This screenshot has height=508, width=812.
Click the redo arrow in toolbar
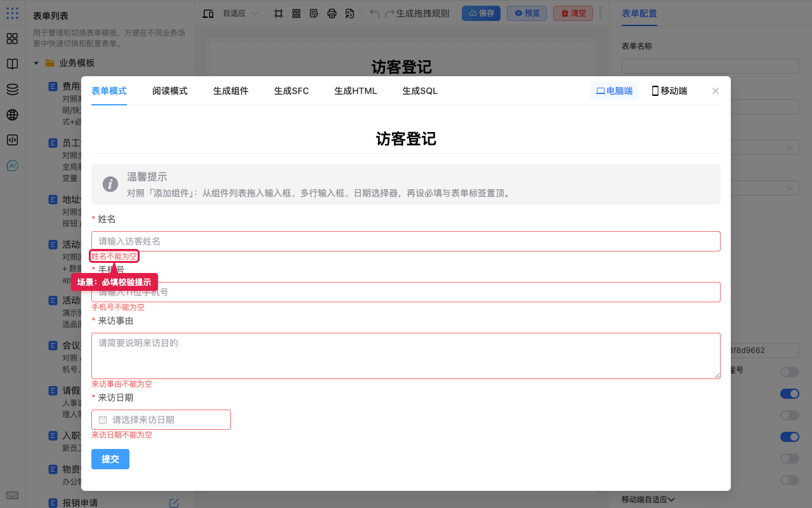(x=390, y=13)
